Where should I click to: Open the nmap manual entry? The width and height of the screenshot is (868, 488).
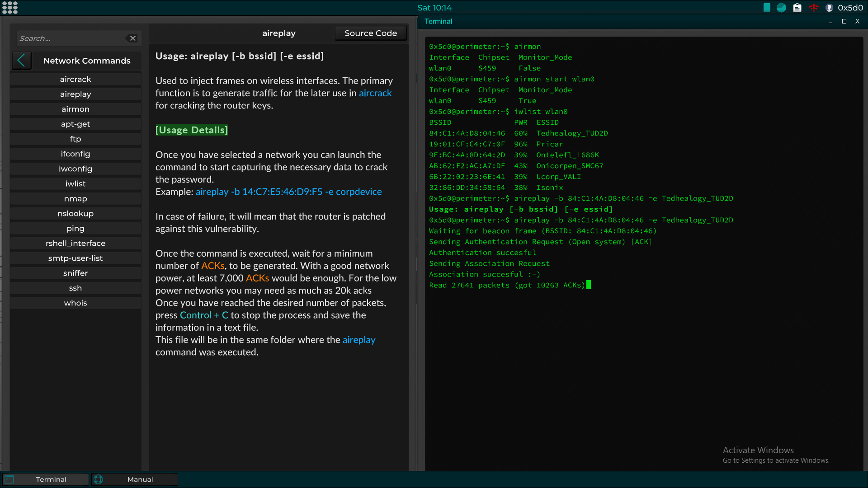point(75,198)
